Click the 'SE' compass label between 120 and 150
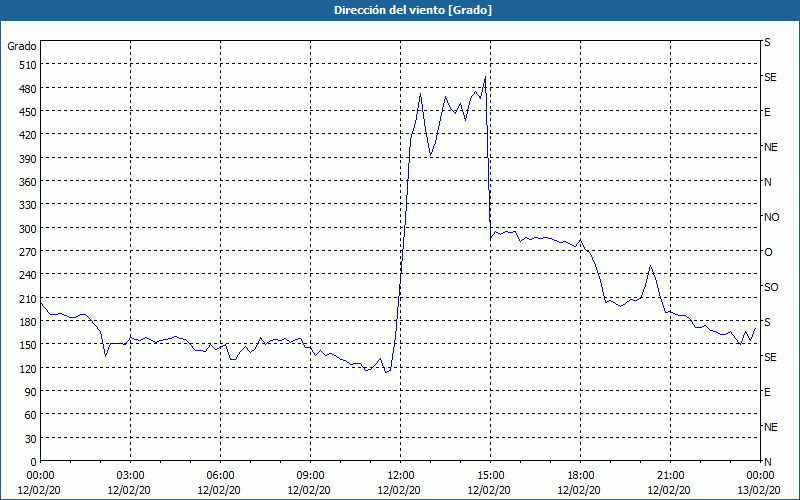 click(770, 357)
